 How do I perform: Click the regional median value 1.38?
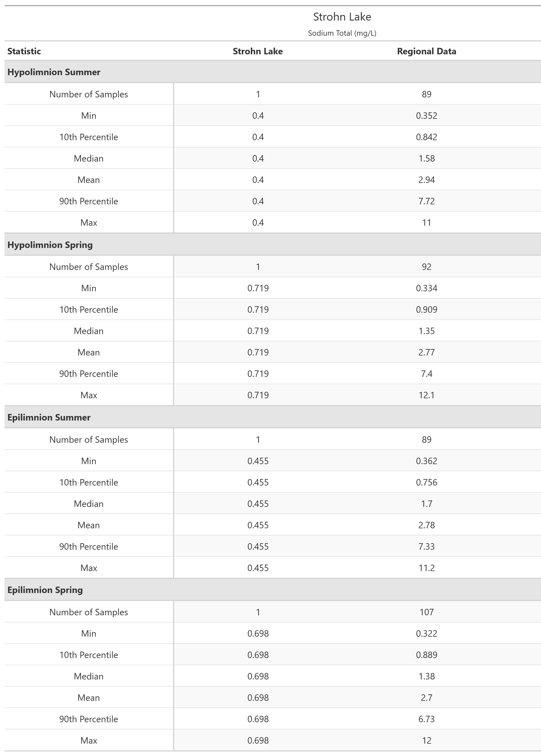(x=426, y=676)
